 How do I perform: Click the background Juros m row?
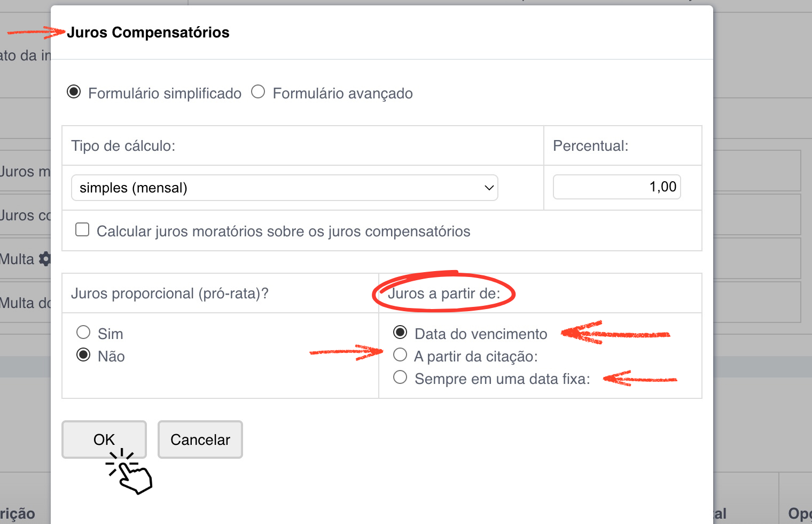click(x=25, y=172)
